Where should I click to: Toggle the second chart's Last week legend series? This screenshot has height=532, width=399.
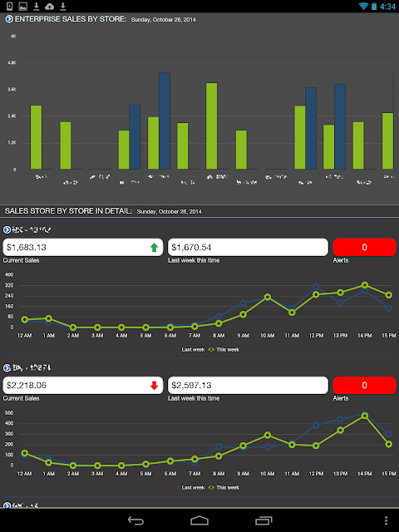pyautogui.click(x=190, y=488)
